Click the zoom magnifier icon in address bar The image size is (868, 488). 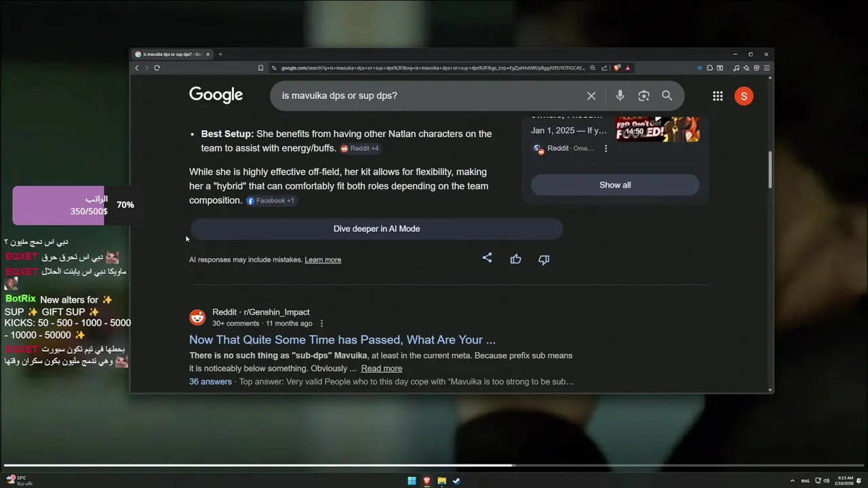[593, 68]
